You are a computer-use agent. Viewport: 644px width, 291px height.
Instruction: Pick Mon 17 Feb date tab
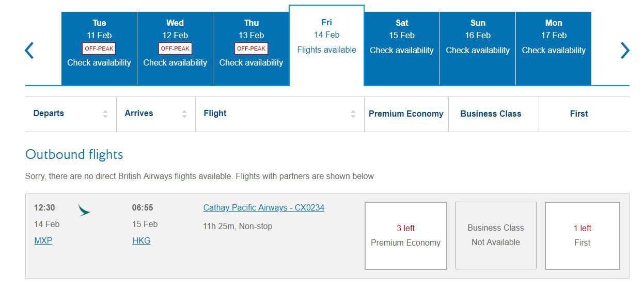click(554, 48)
